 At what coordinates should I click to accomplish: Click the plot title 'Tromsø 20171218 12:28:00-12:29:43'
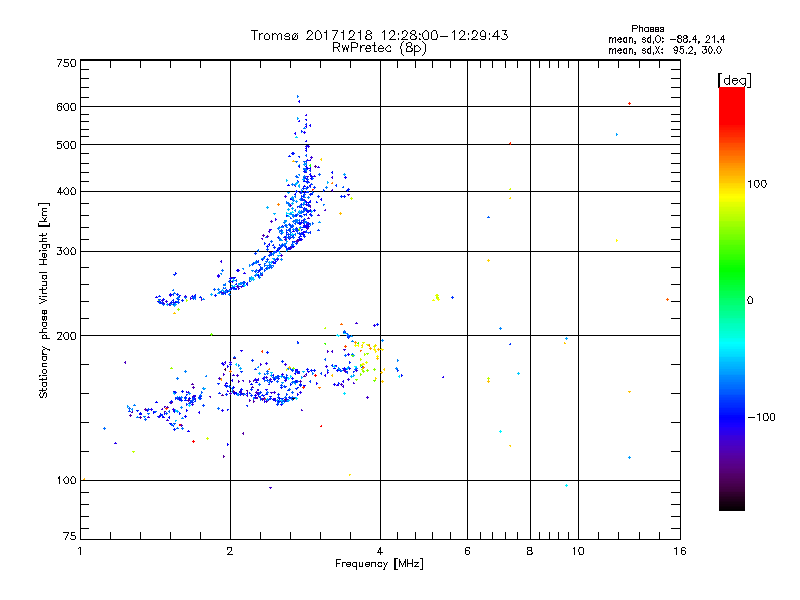(x=379, y=35)
